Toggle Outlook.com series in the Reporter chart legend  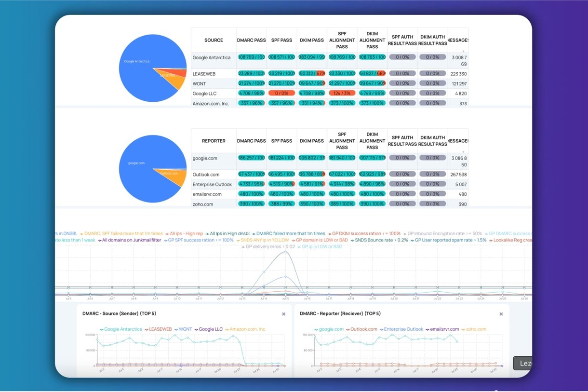pos(361,329)
